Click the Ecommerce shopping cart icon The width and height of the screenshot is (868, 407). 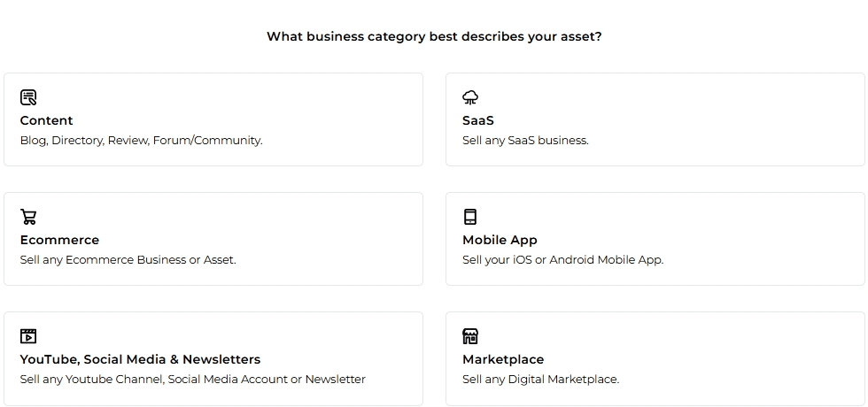28,217
